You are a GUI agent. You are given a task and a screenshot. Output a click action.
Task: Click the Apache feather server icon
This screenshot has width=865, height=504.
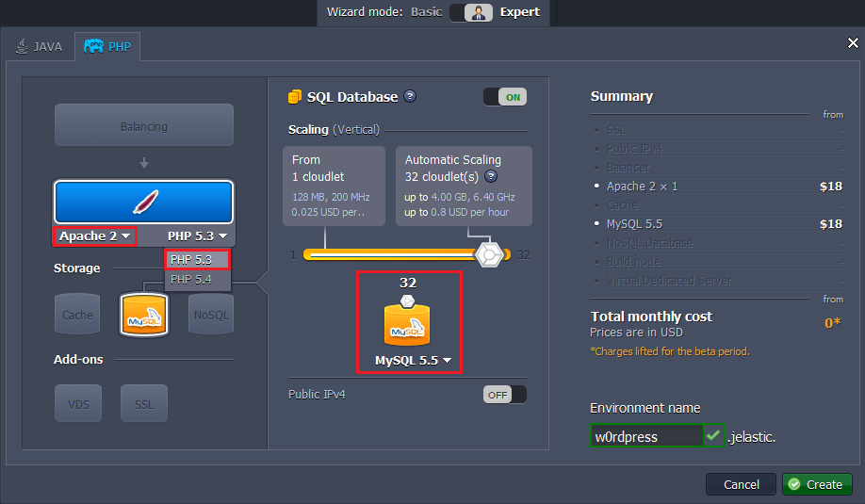(x=143, y=202)
